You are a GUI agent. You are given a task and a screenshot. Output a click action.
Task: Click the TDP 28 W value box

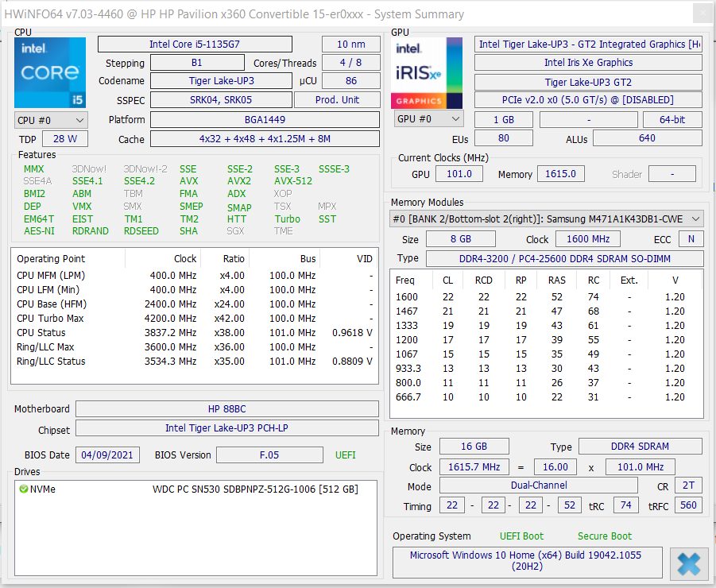(65, 139)
